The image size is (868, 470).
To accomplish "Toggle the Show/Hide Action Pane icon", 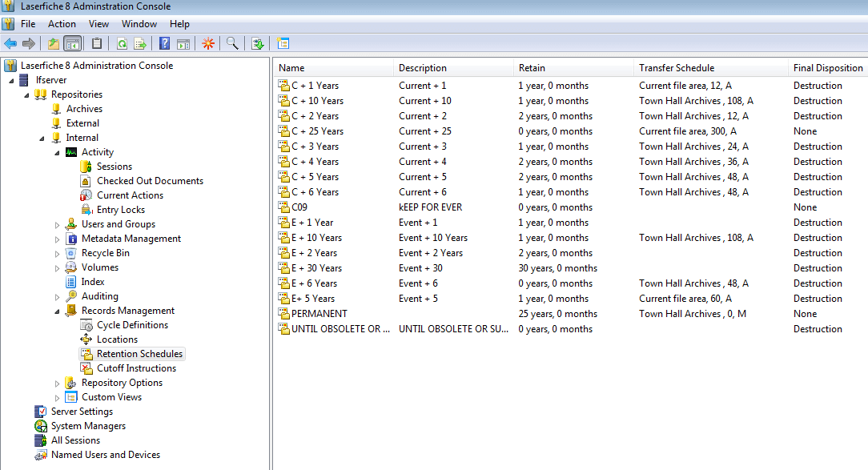I will click(183, 43).
